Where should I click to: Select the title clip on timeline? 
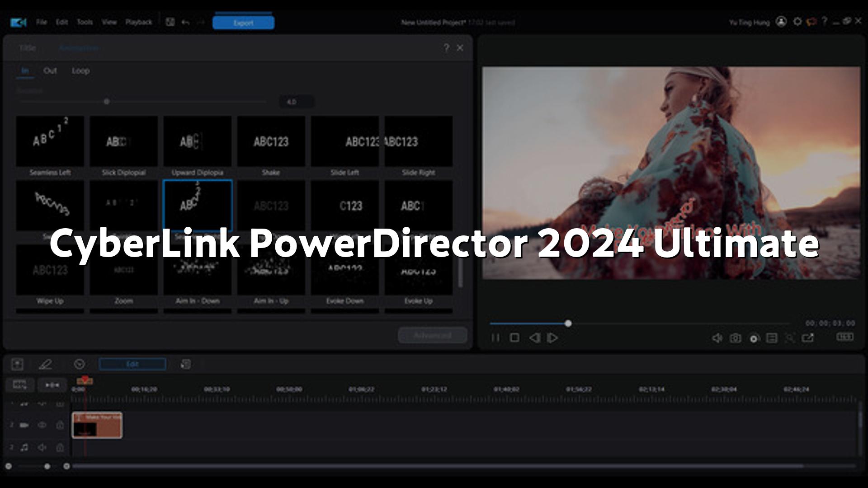tap(97, 425)
